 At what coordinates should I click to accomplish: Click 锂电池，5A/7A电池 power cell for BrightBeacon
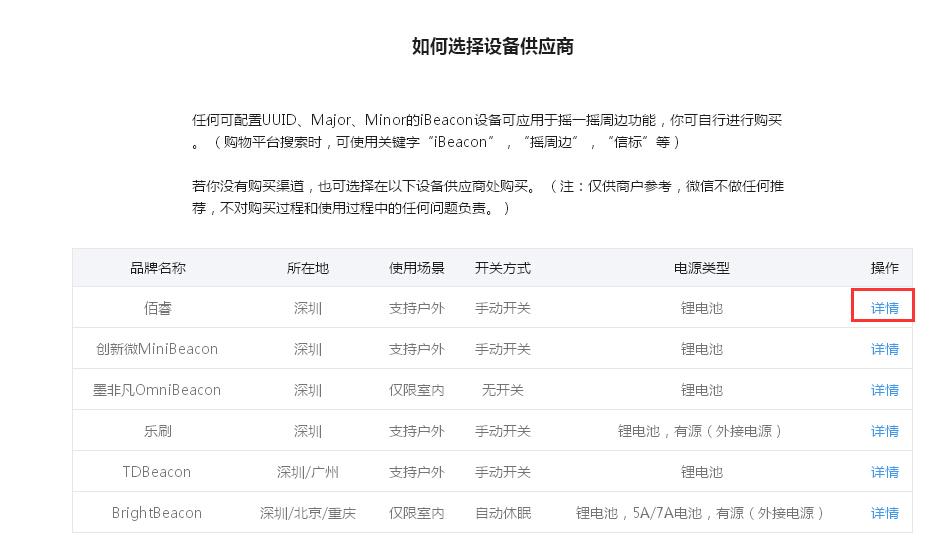click(x=701, y=513)
